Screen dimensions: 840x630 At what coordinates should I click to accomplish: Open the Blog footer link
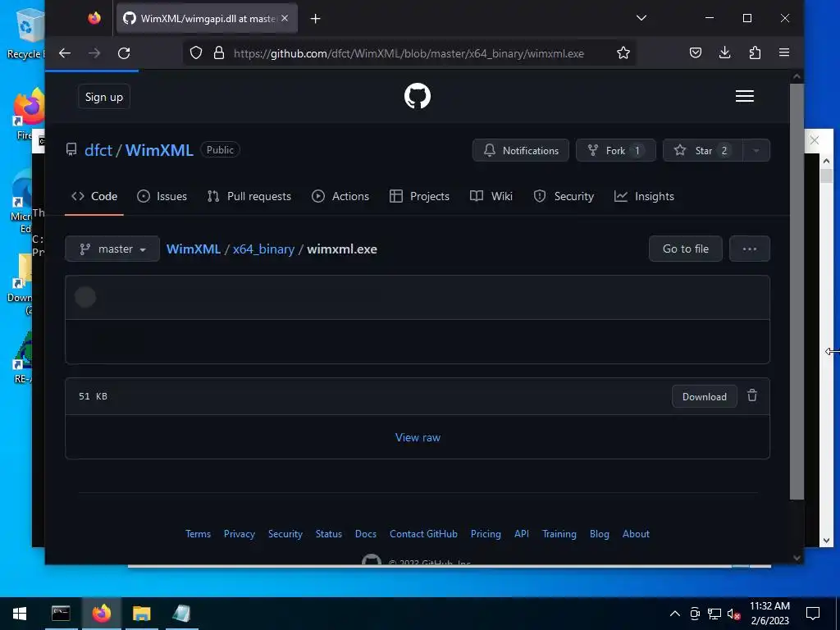click(x=600, y=534)
